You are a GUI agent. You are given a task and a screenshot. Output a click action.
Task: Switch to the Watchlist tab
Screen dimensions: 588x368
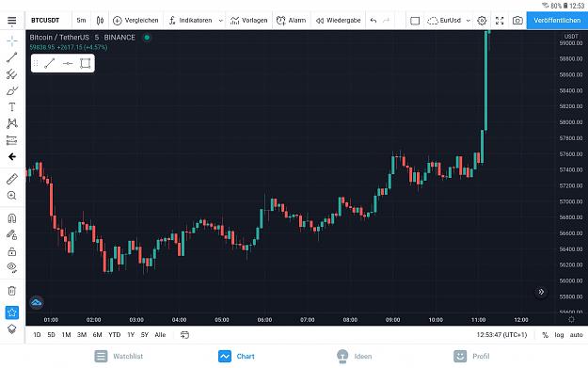click(119, 356)
